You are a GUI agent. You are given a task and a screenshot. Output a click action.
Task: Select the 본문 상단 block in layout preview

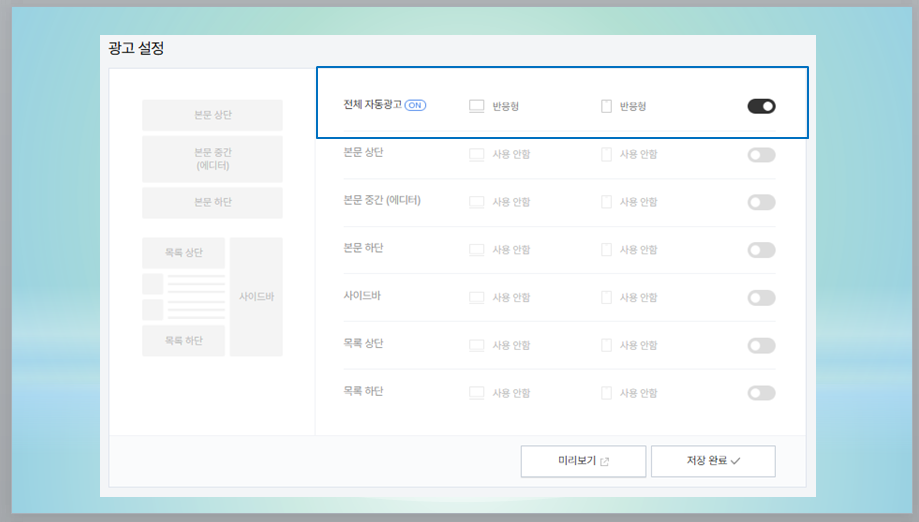pos(212,115)
